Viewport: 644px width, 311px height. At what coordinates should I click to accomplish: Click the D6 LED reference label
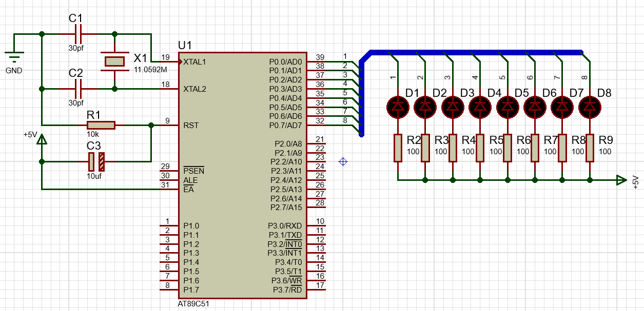(549, 93)
